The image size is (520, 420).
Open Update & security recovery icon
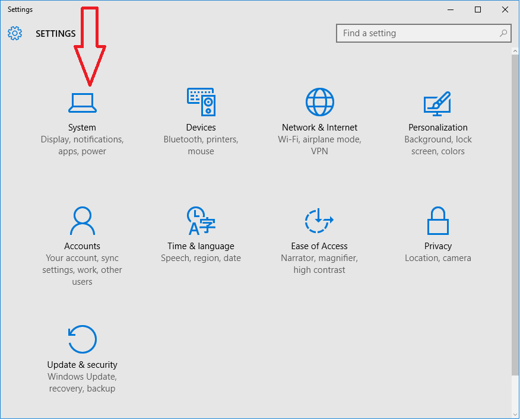[82, 339]
